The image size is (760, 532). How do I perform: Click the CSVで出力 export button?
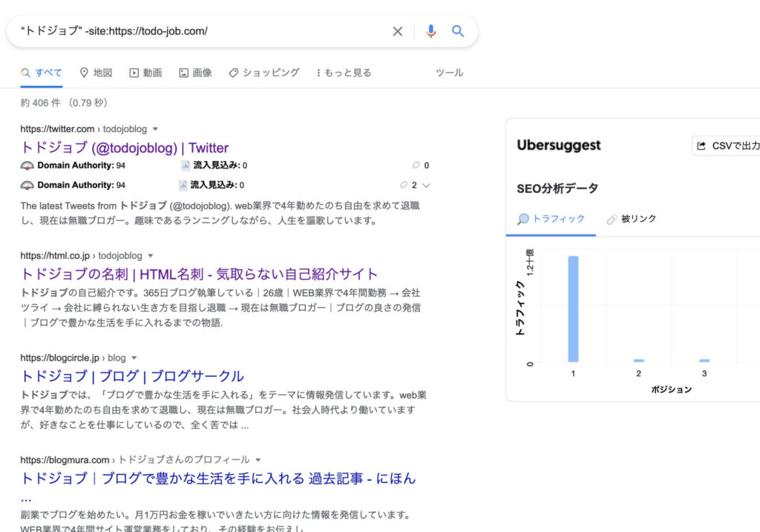tap(727, 146)
